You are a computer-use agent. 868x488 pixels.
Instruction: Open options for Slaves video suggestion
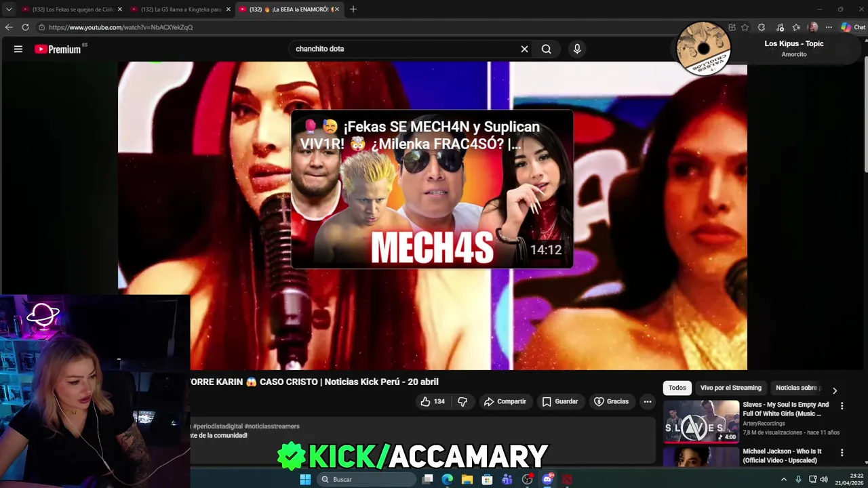point(842,406)
